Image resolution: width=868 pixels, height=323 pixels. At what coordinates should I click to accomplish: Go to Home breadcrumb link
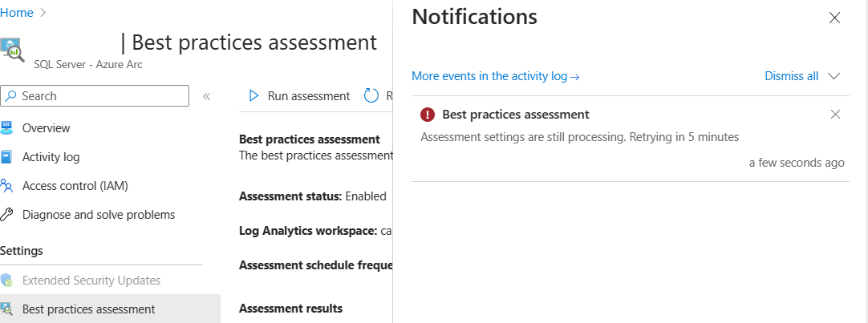[18, 13]
